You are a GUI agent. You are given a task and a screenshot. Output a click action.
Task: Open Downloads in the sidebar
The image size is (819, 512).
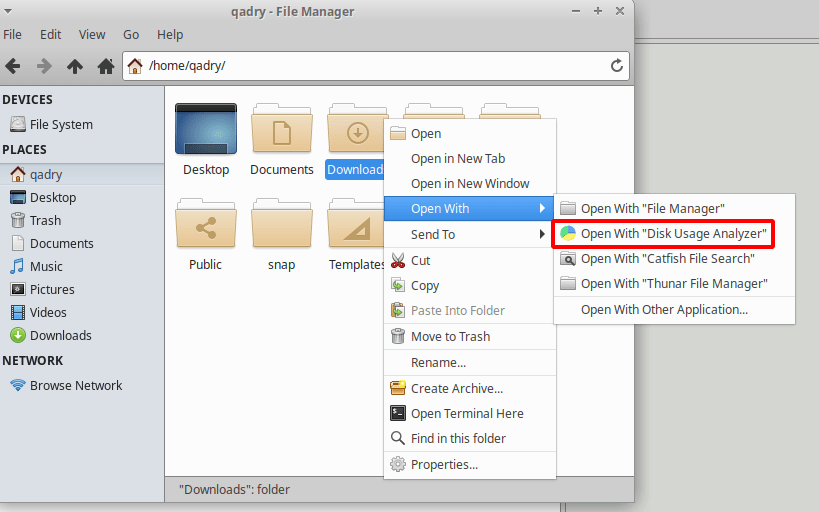coord(82,335)
